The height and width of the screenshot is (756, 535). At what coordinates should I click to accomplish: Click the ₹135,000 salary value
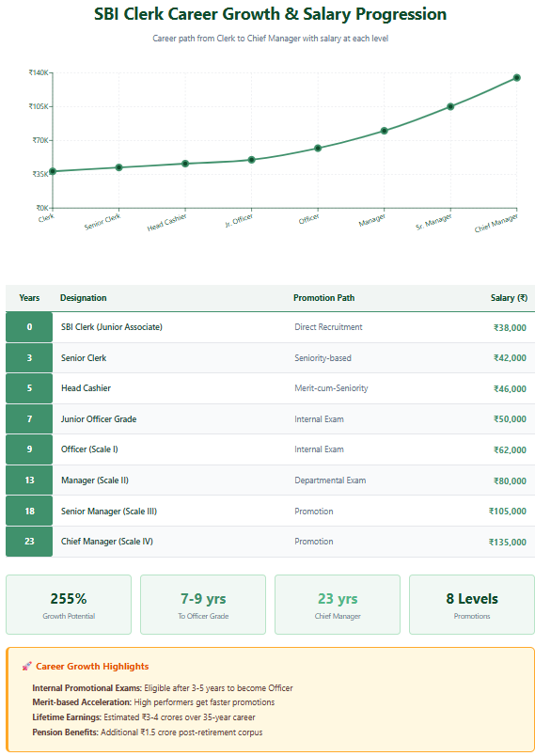508,542
